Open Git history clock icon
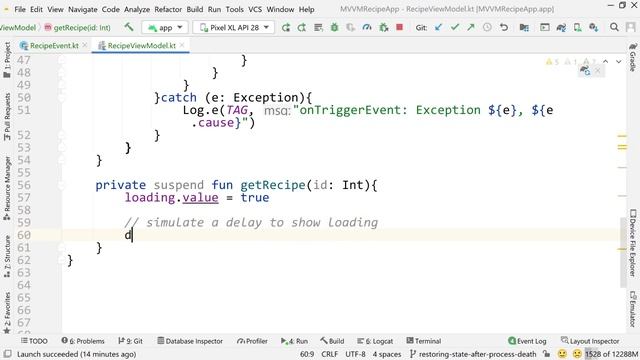Image resolution: width=640 pixels, height=360 pixels. pyautogui.click(x=487, y=27)
